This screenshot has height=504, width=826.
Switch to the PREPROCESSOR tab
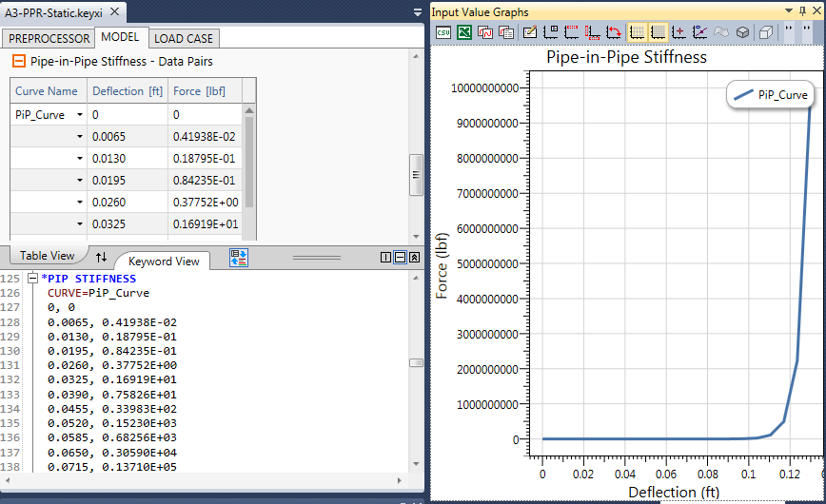pos(49,38)
